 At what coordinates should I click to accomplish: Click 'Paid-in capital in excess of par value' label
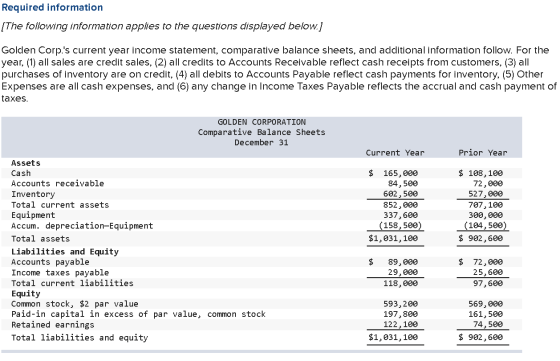pyautogui.click(x=138, y=314)
